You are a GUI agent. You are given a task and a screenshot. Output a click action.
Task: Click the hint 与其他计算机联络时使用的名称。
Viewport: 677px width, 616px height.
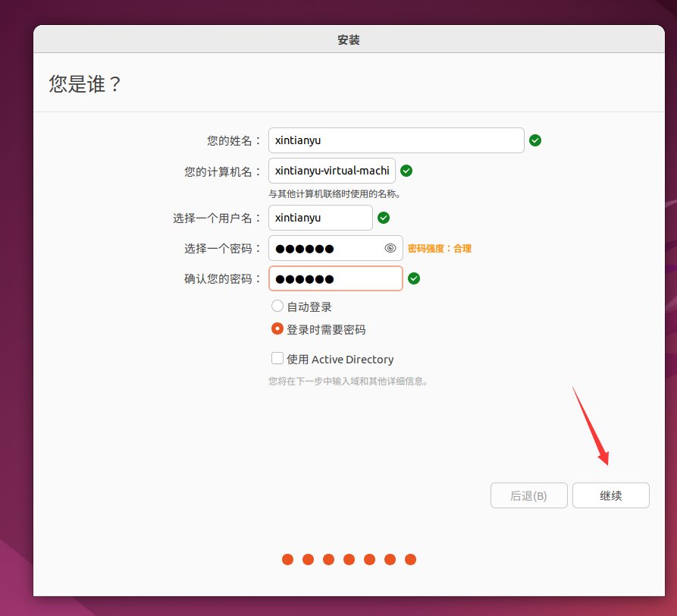pos(334,194)
